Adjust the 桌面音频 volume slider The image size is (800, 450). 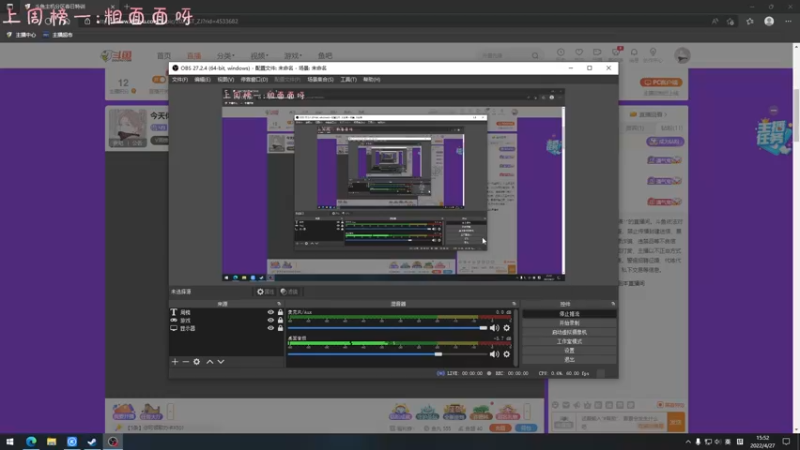tap(387, 354)
